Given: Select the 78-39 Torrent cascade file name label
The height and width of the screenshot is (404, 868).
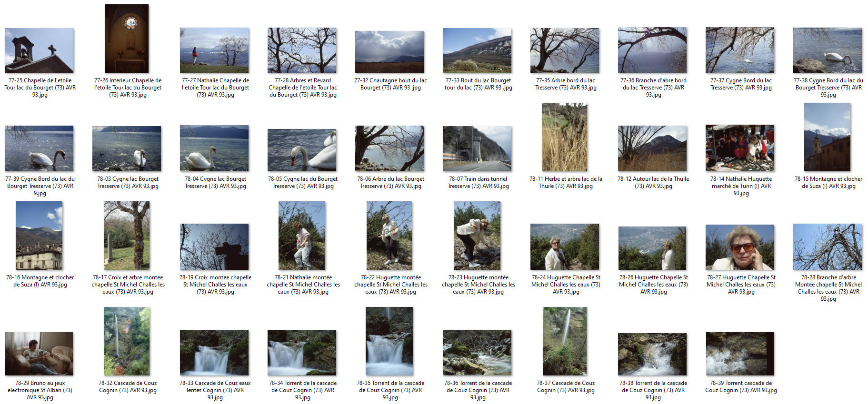Looking at the screenshot, I should 741,386.
